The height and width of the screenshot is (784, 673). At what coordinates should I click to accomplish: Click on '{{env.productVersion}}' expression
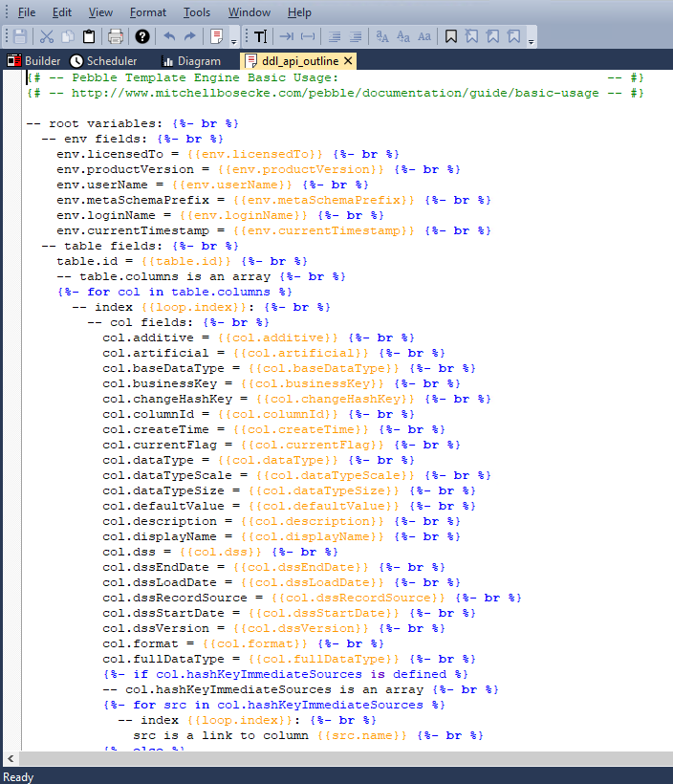pyautogui.click(x=301, y=169)
